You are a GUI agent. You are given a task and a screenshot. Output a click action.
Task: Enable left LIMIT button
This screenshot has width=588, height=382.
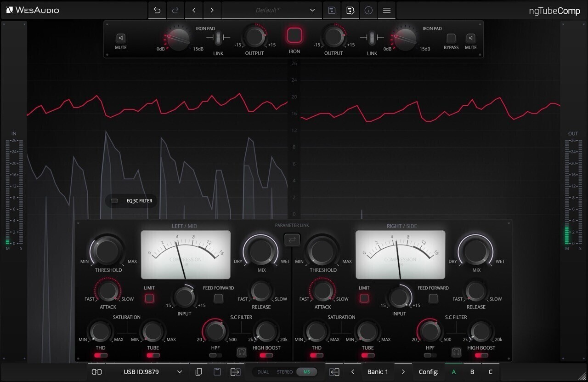pos(149,298)
